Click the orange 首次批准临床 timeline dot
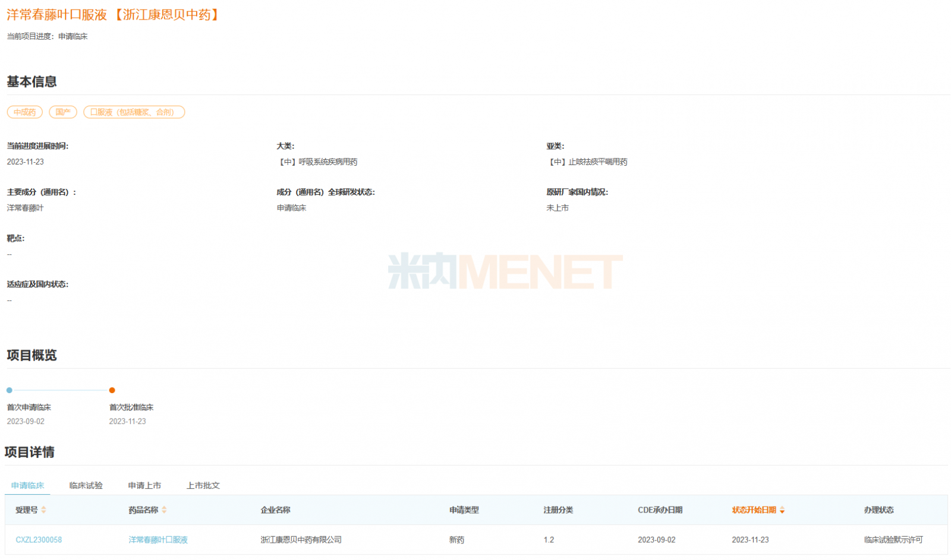Screen dimensions: 951x560 point(112,390)
